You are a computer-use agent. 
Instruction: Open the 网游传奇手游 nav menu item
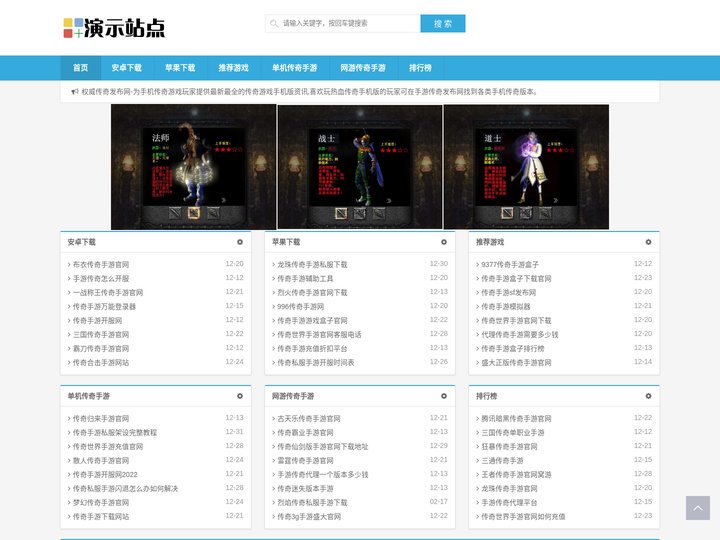[363, 68]
